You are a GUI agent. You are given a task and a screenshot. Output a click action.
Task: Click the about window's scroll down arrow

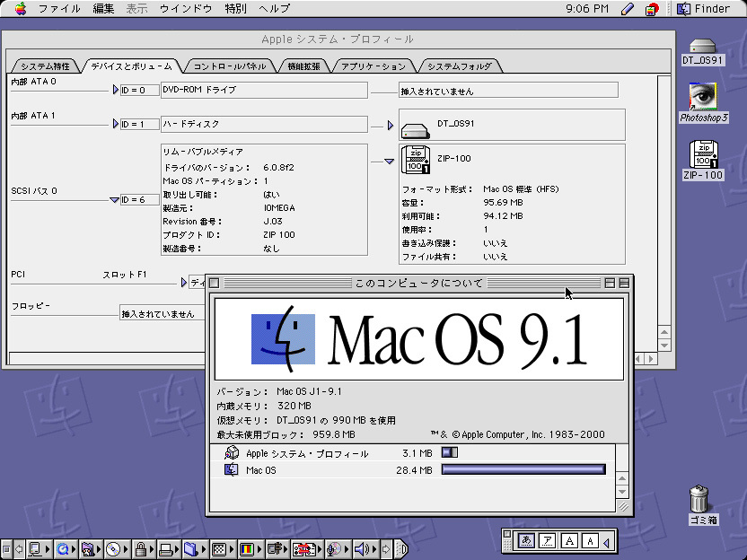(x=622, y=492)
